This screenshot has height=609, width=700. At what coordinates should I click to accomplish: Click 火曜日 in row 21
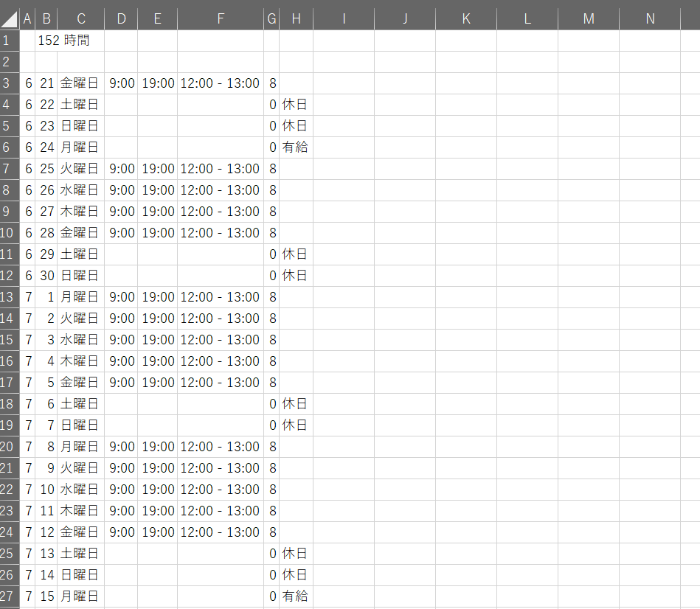(x=79, y=468)
